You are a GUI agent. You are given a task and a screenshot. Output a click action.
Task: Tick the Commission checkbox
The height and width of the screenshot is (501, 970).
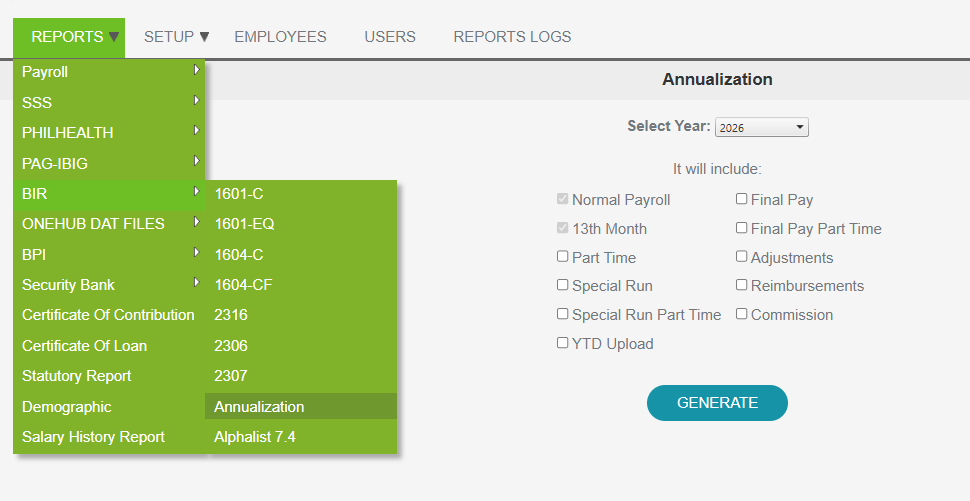coord(742,314)
